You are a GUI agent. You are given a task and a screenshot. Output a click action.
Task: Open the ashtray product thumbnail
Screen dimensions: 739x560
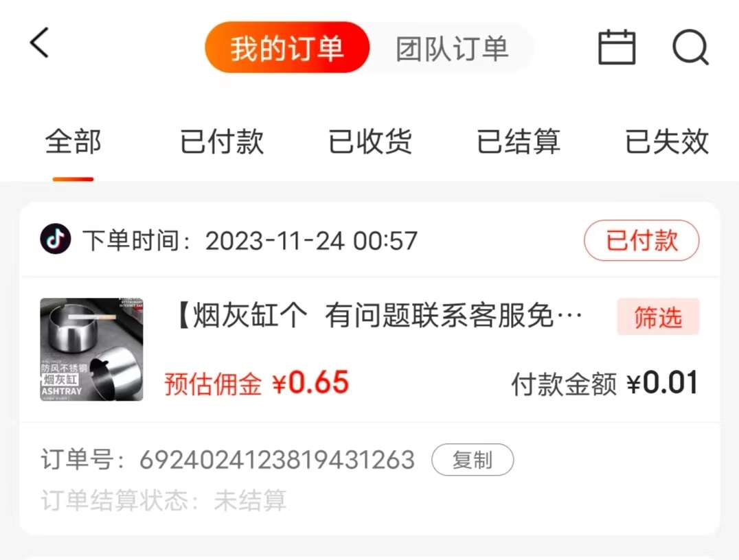click(91, 349)
